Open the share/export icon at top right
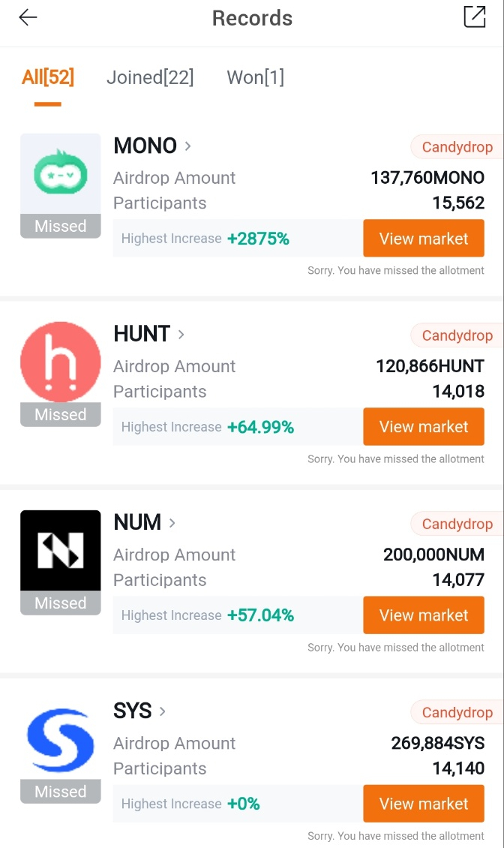The image size is (504, 848). pos(474,17)
